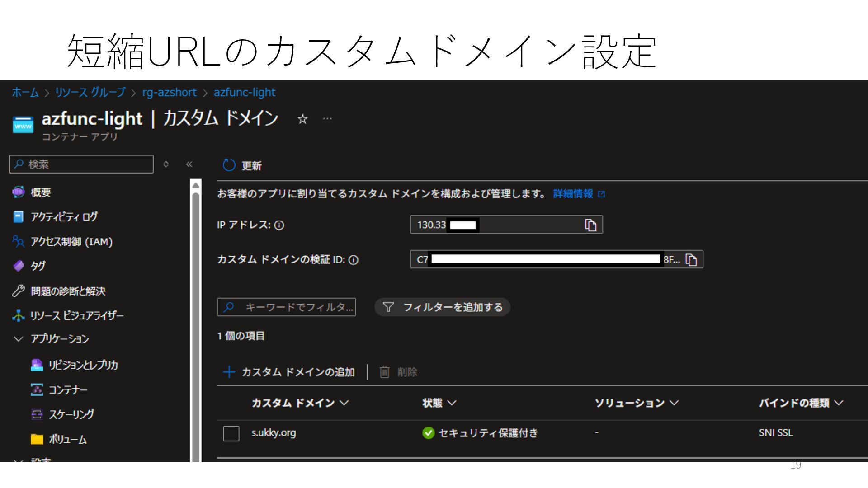Screen dimensions: 868x488
Task: Collapse the アプリケーション section
Action: (x=19, y=339)
